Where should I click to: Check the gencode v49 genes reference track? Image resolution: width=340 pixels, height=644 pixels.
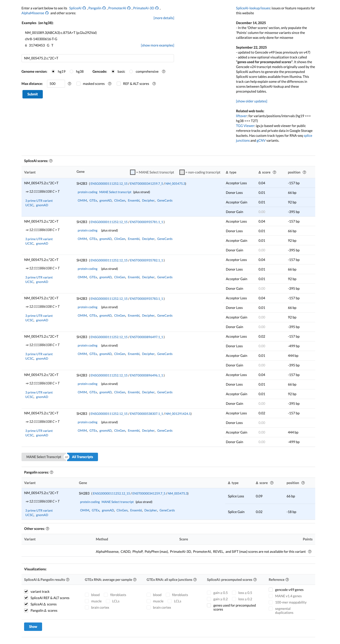[271, 590]
